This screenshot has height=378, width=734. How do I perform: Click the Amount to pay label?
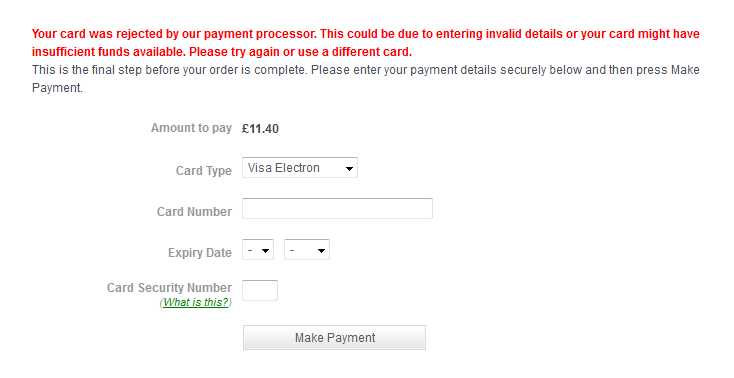(191, 128)
